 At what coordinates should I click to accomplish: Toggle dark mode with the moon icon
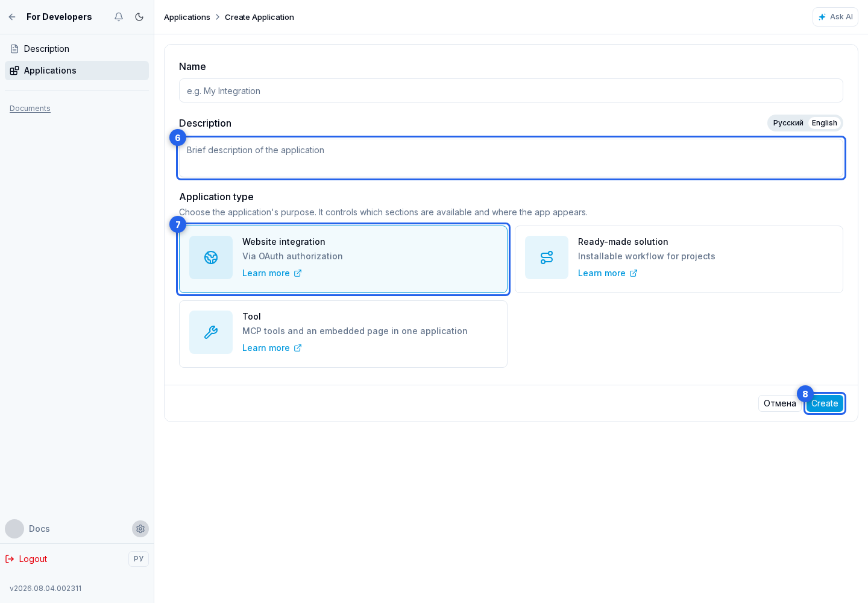pyautogui.click(x=139, y=17)
